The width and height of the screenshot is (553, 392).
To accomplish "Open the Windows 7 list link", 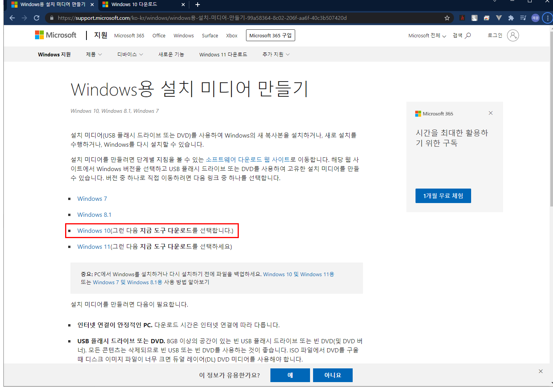I will 92,198.
